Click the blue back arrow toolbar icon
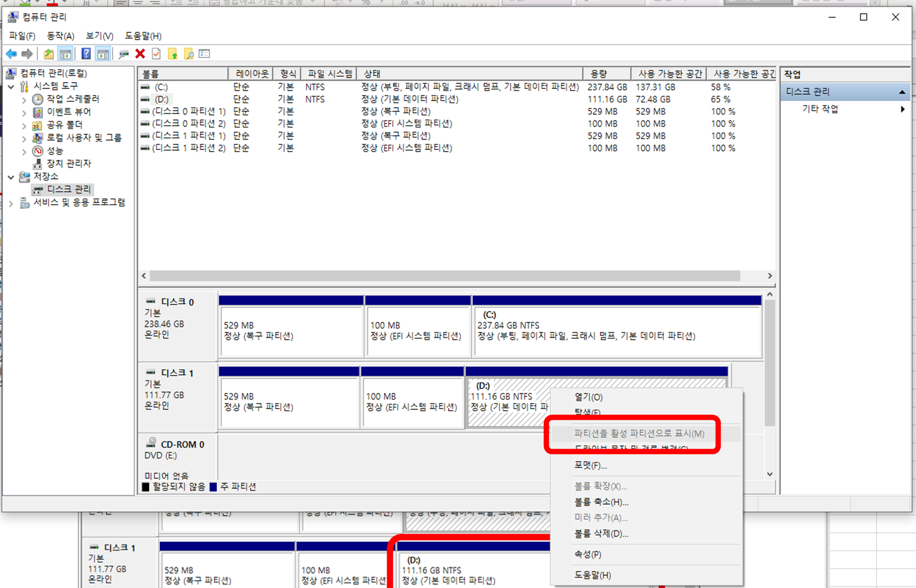Image resolution: width=916 pixels, height=588 pixels. 11,54
